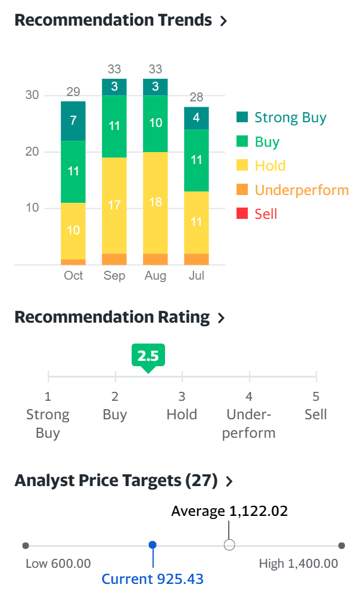Open Analyst Price Targets (27) heading
This screenshot has width=364, height=600.
click(x=116, y=480)
